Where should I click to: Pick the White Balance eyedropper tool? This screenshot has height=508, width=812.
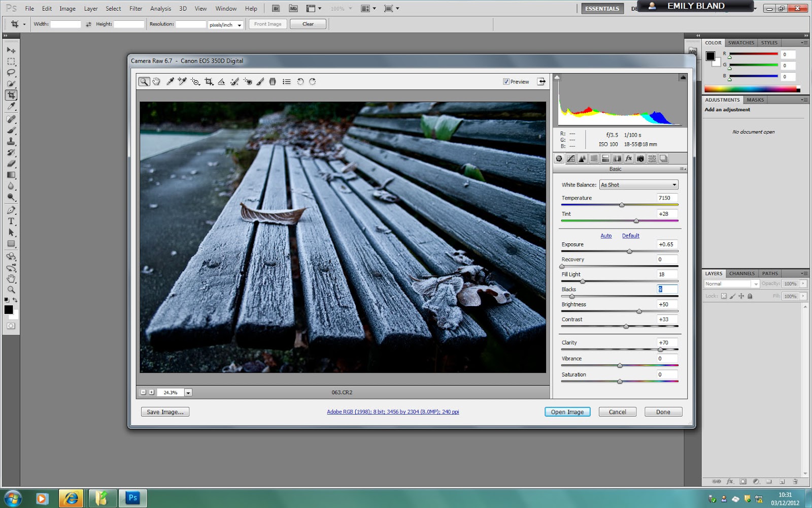tap(170, 82)
